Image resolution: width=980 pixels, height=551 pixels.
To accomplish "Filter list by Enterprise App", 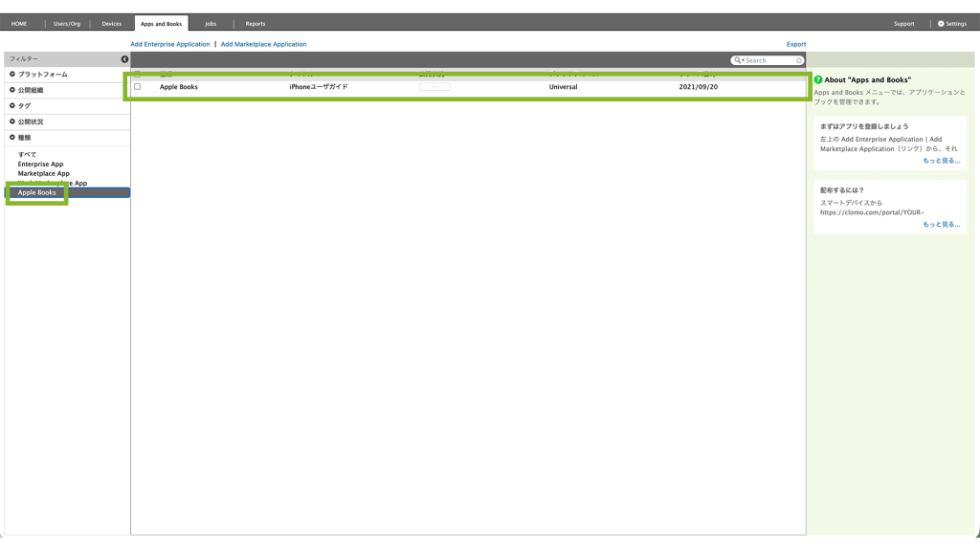I will pos(40,164).
